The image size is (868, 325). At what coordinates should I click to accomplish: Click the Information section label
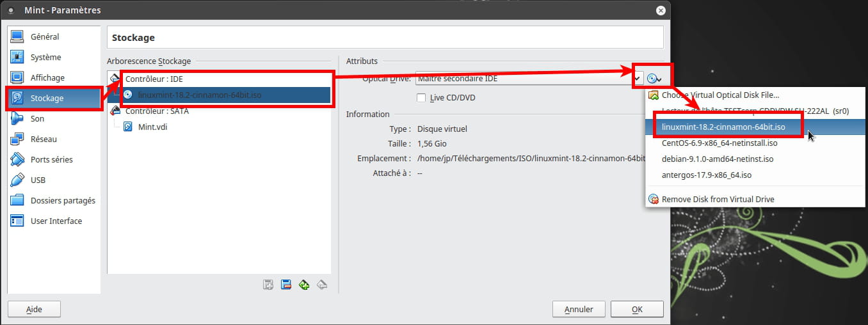click(x=367, y=114)
